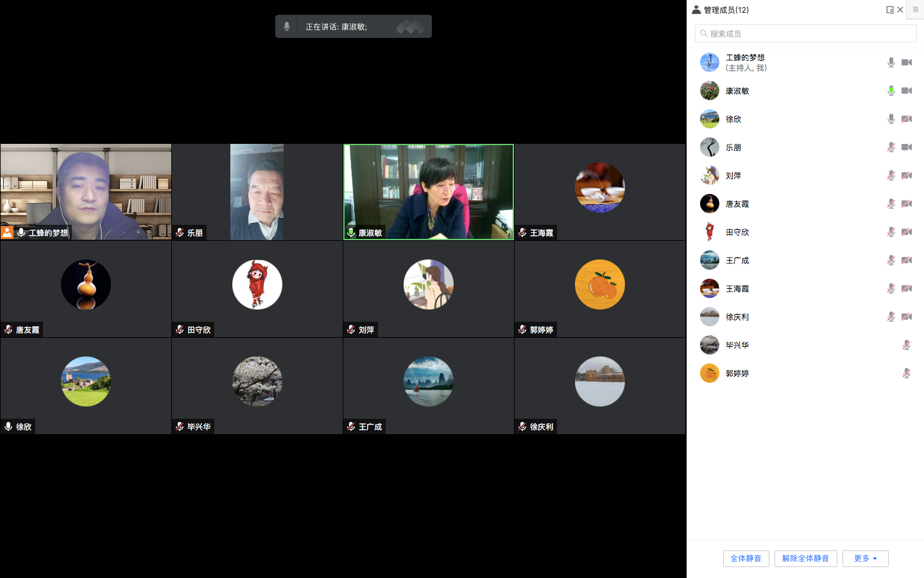Select 郭婷婷's orange avatar tile
Viewport: 924px width, 578px height.
pyautogui.click(x=599, y=285)
